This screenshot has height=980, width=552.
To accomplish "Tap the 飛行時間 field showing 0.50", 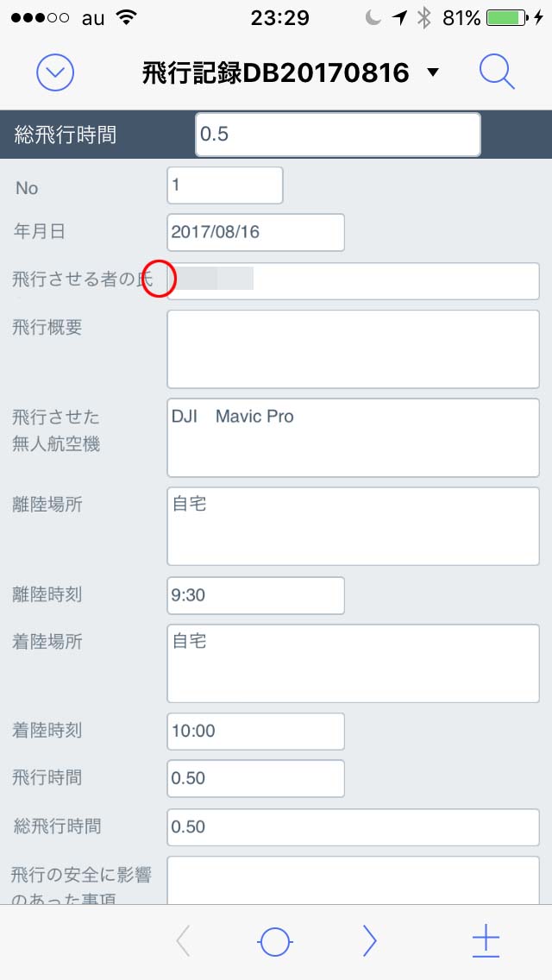I will point(255,778).
